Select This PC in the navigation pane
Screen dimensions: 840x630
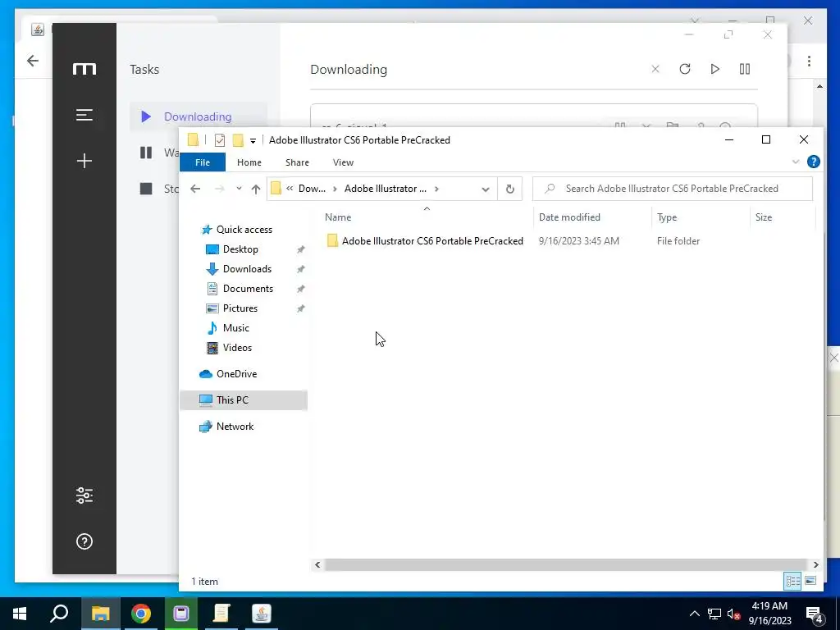232,400
